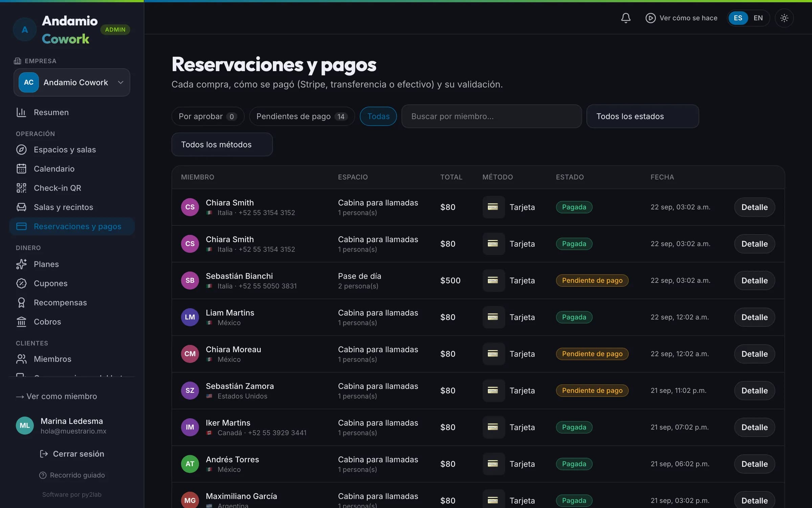
Task: Click the FECHA column header
Action: (x=662, y=177)
